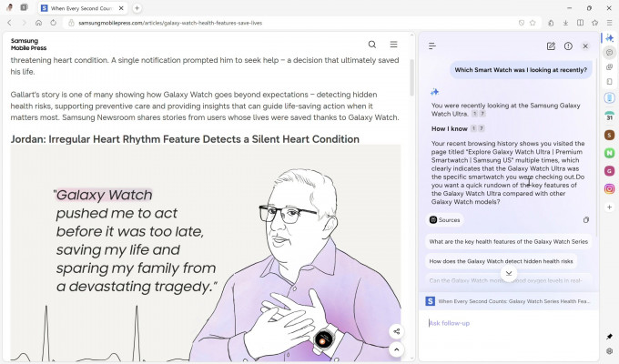Open a new browser tab
Screen dimensions: 619x364
pos(137,7)
